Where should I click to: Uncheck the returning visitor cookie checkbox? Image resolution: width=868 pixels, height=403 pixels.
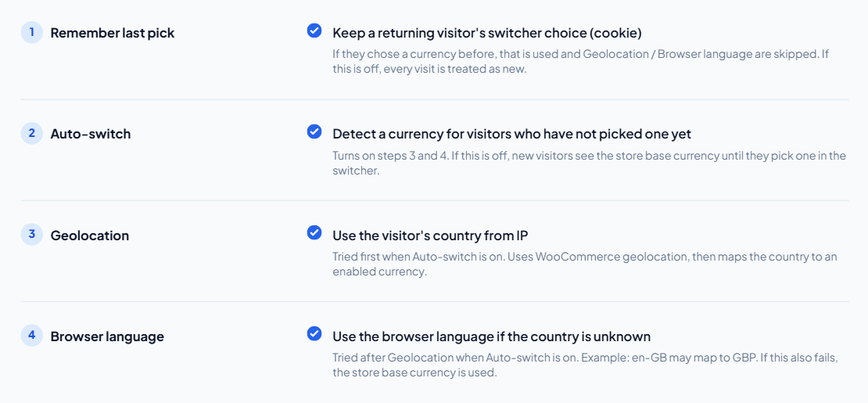click(x=314, y=31)
